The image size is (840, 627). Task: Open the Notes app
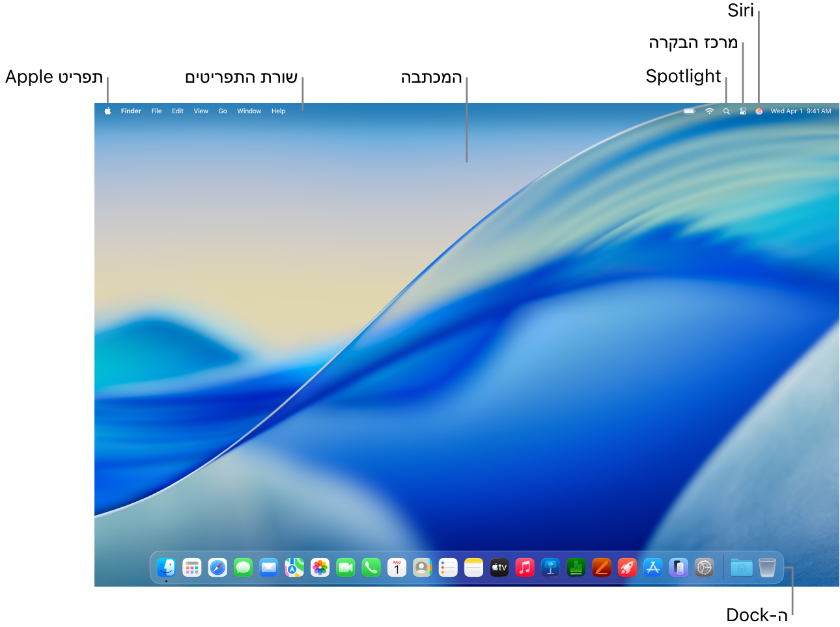click(x=473, y=567)
